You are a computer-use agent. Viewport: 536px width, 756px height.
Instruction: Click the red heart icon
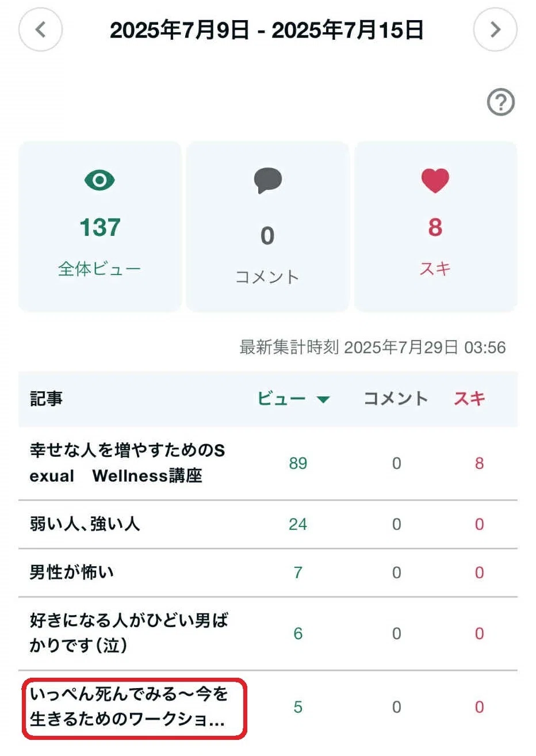[435, 181]
